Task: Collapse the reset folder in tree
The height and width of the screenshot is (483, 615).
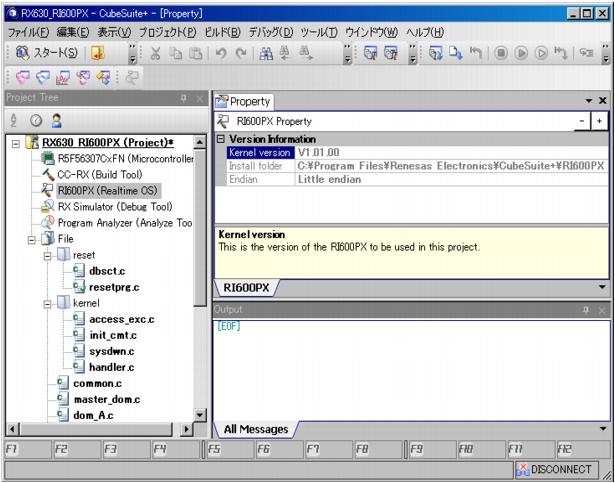Action: click(46, 255)
